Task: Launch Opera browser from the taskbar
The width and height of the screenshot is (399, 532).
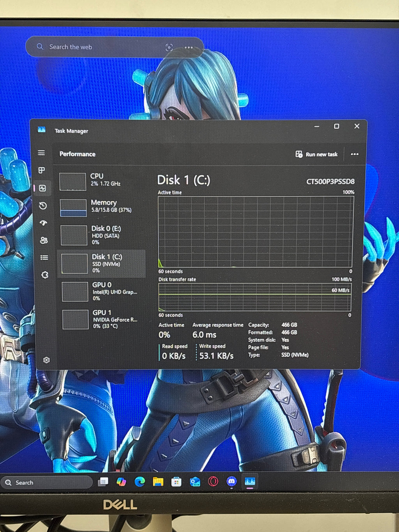Action: [x=213, y=482]
